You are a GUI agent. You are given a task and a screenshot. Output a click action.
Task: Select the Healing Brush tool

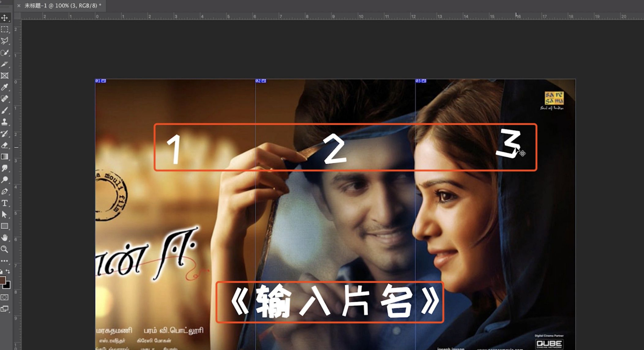pos(5,99)
